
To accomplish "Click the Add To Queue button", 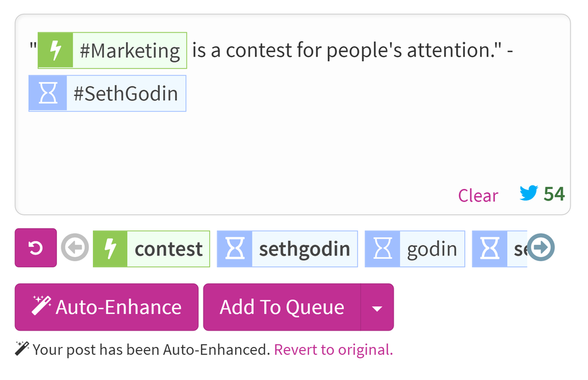I will point(281,307).
